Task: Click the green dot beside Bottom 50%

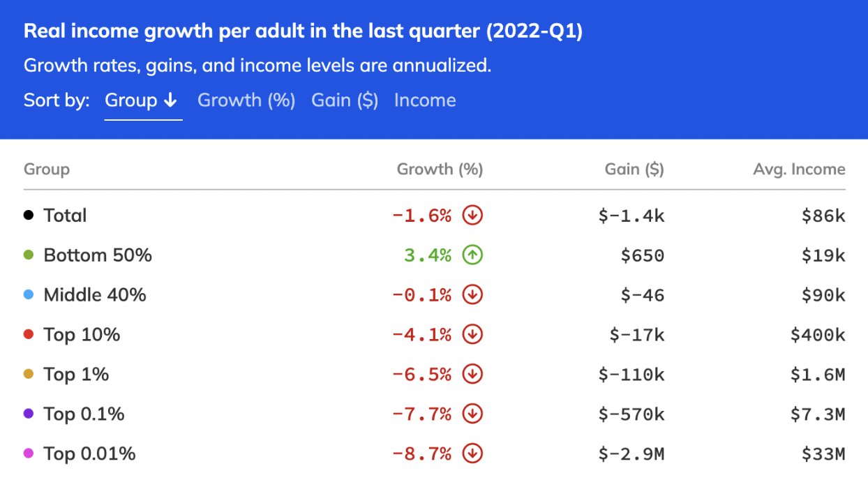Action: pyautogui.click(x=29, y=255)
